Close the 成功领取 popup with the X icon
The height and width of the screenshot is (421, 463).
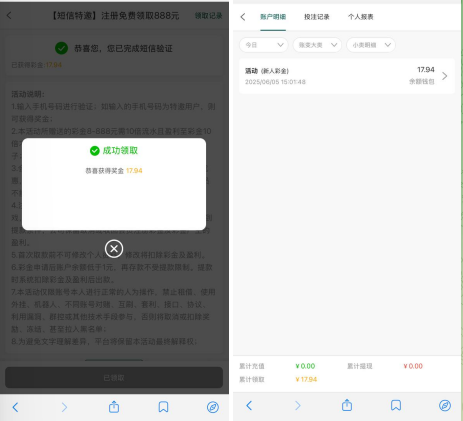[x=114, y=249]
